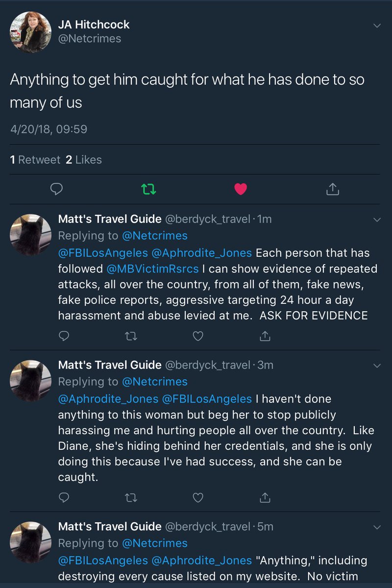The height and width of the screenshot is (588, 392).
Task: Like the reply posted 1m ago
Action: (197, 336)
